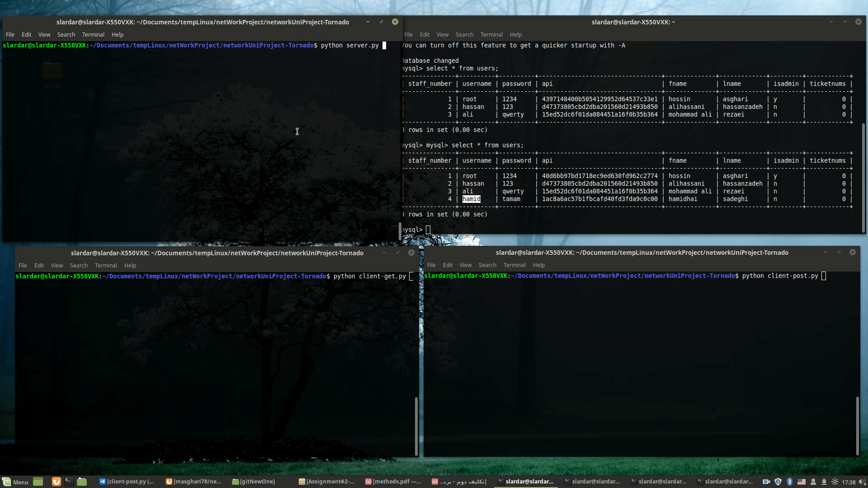Open File menu in server.py terminal

click(x=10, y=35)
